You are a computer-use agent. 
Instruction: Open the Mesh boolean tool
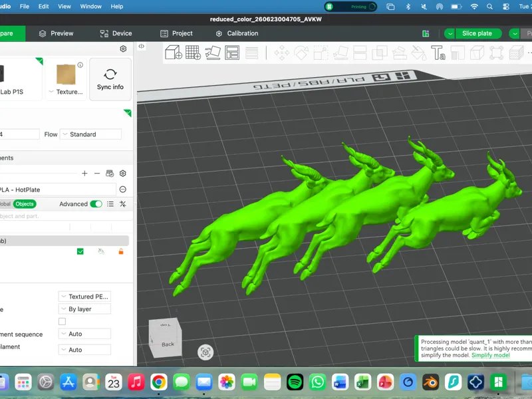pyautogui.click(x=379, y=53)
